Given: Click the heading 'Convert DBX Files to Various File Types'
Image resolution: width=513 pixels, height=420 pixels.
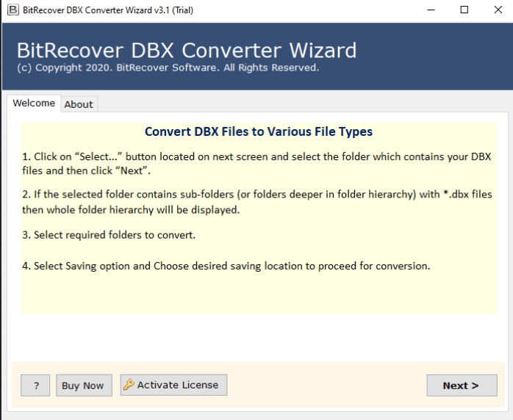Looking at the screenshot, I should (259, 131).
